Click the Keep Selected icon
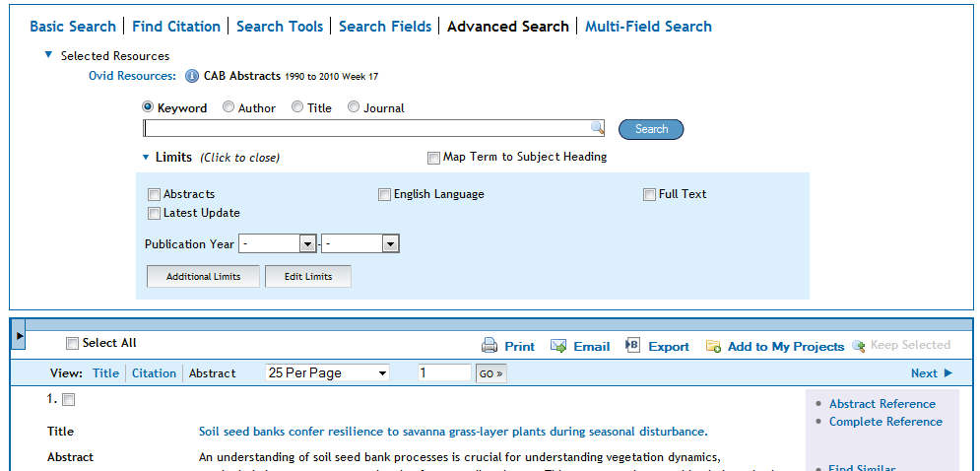The width and height of the screenshot is (980, 471). coord(859,345)
